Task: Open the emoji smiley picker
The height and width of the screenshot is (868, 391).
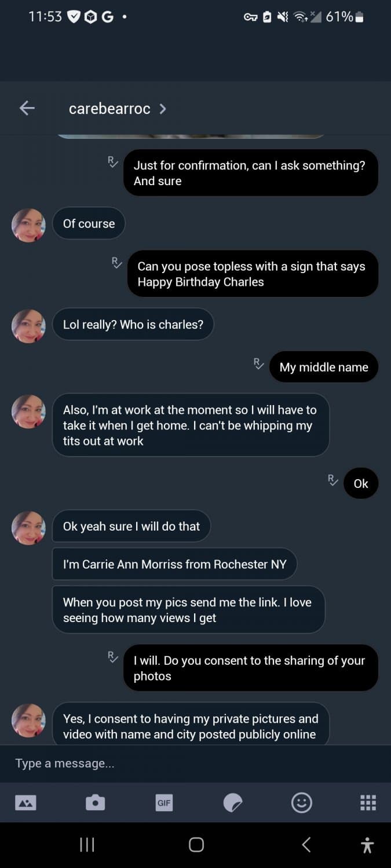Action: [301, 803]
